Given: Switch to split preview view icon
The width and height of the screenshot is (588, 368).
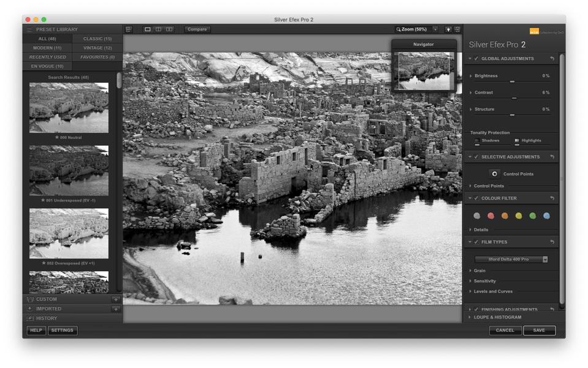Looking at the screenshot, I should click(x=158, y=29).
